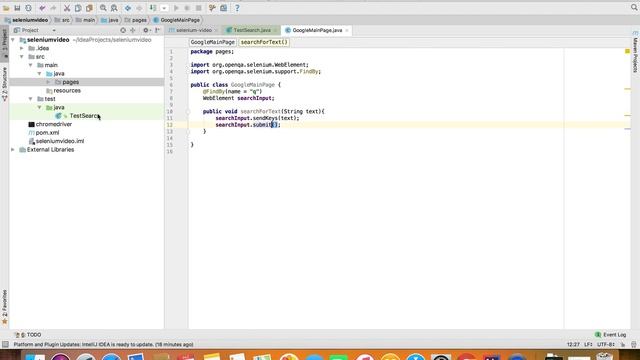Click the Run play icon
640x360 pixels.
[x=176, y=8]
